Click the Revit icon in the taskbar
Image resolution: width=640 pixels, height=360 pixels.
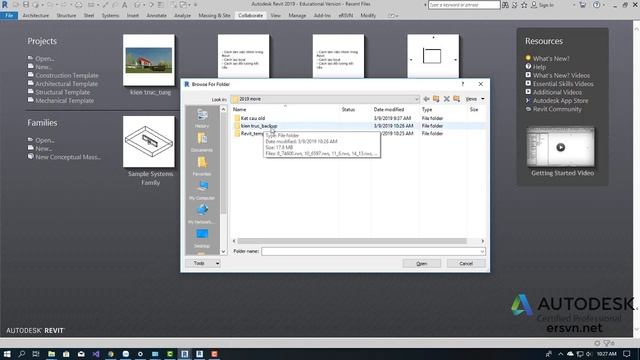pyautogui.click(x=184, y=354)
